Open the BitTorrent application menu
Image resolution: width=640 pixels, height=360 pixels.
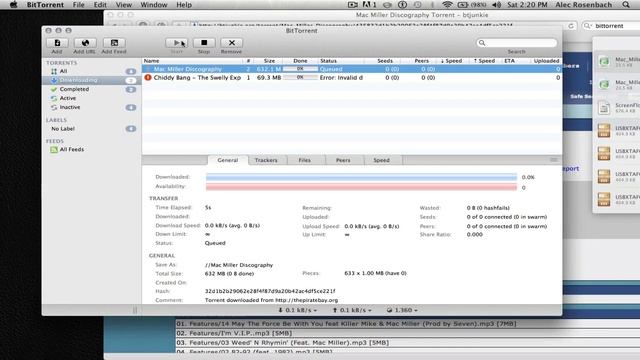tap(45, 5)
